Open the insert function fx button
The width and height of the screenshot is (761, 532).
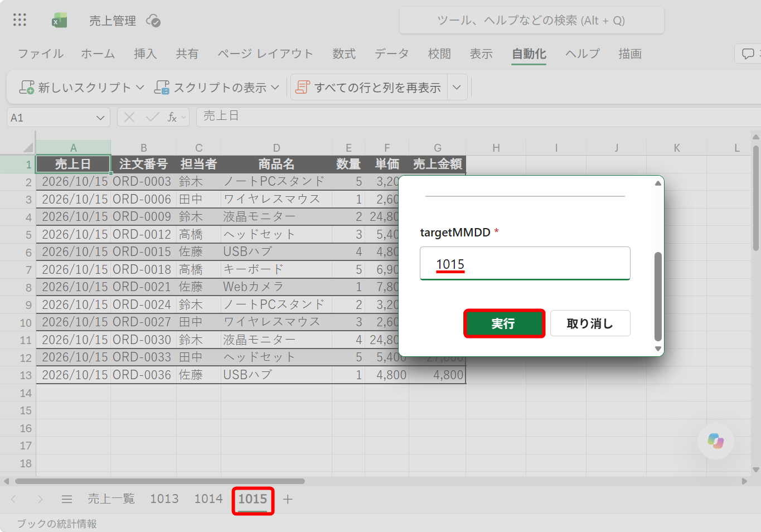172,117
